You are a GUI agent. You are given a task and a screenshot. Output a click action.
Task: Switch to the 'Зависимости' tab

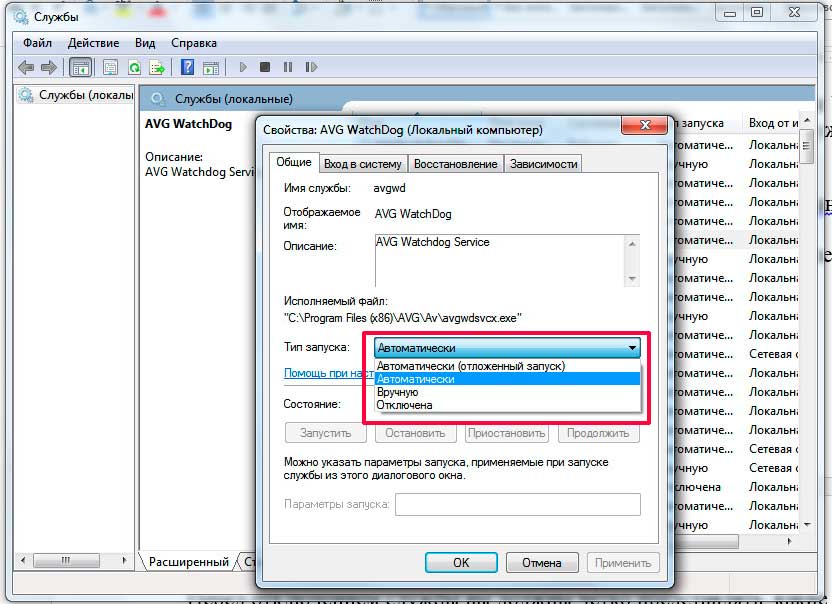(x=543, y=164)
